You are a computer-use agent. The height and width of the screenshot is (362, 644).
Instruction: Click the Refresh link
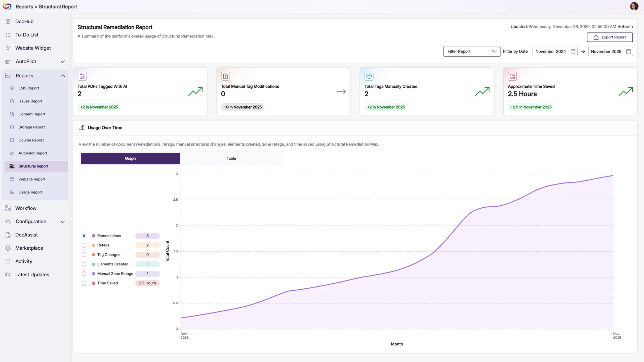(x=625, y=27)
